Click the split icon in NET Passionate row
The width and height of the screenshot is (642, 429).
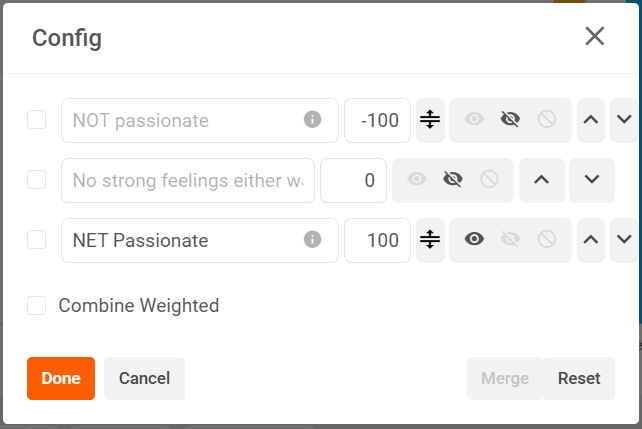click(x=430, y=239)
